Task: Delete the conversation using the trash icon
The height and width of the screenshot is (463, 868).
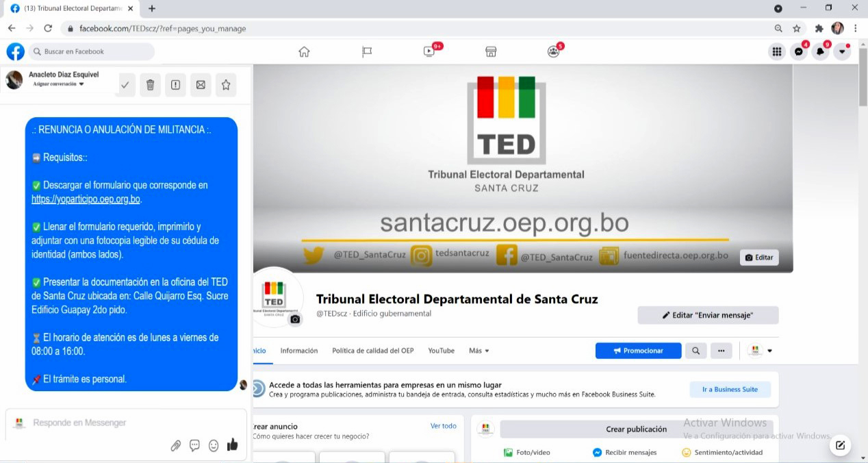Action: [x=150, y=84]
